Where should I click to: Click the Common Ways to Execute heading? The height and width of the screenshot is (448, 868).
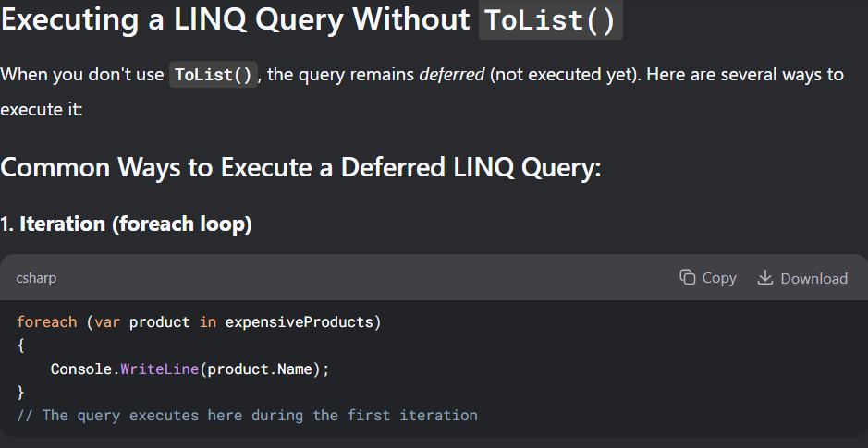[x=300, y=167]
